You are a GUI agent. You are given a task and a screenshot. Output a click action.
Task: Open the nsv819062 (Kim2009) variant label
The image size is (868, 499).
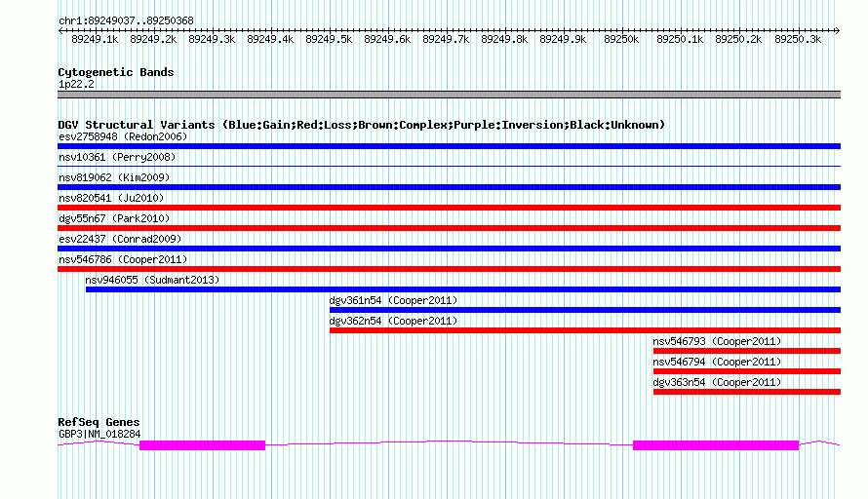pyautogui.click(x=114, y=177)
